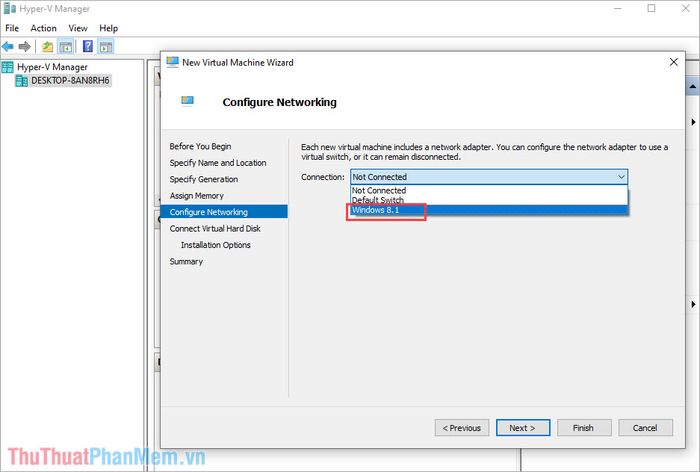Click the Up one level folder icon
Image resolution: width=700 pixels, height=472 pixels.
coord(47,46)
